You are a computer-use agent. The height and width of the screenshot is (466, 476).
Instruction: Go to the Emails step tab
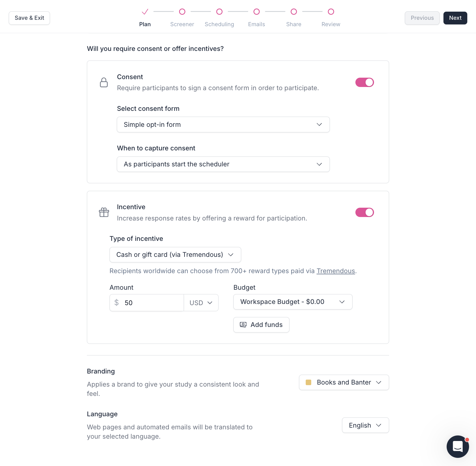click(257, 24)
